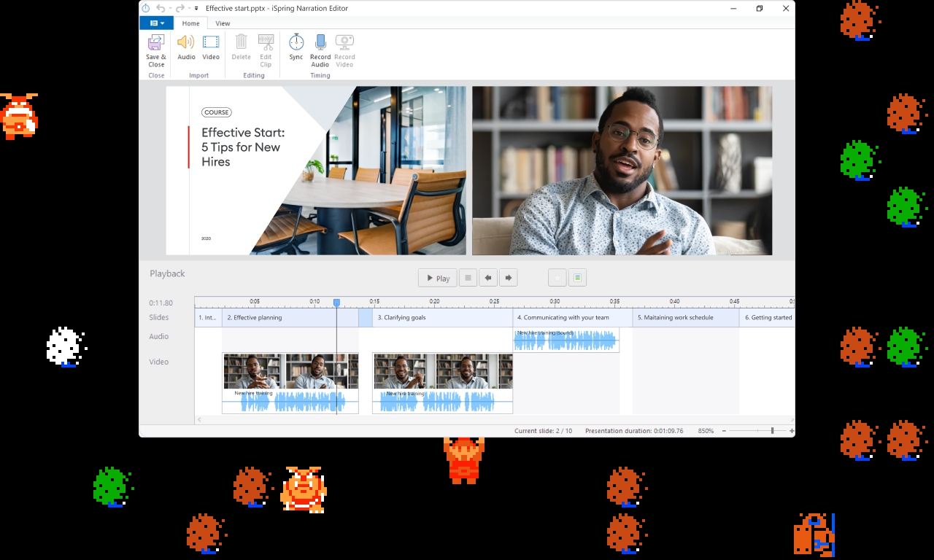Open the undo history dropdown arrow
This screenshot has width=934, height=560.
tap(169, 9)
